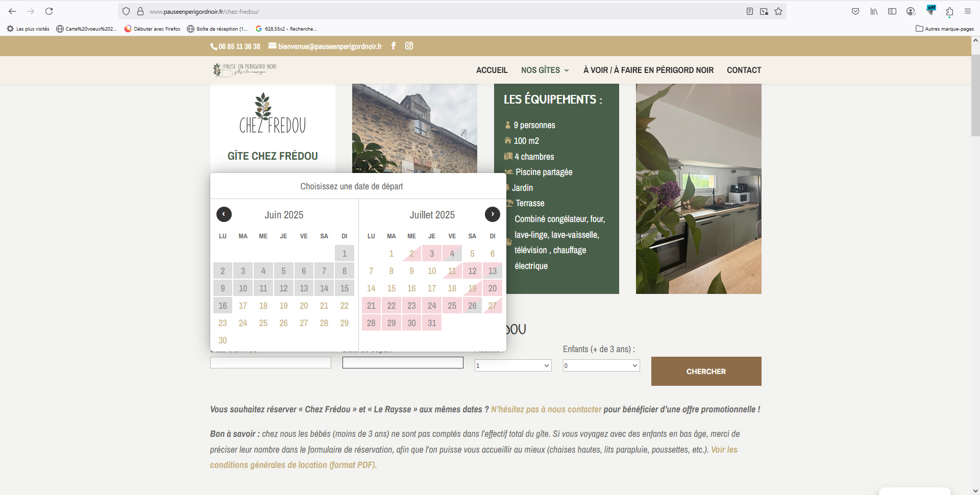Toggle reader view icon in address bar

[x=749, y=11]
